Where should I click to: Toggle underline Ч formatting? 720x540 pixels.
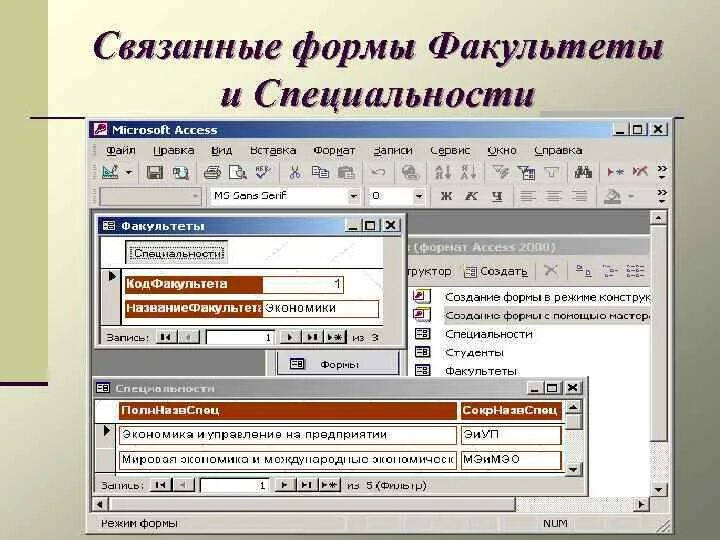(x=496, y=197)
